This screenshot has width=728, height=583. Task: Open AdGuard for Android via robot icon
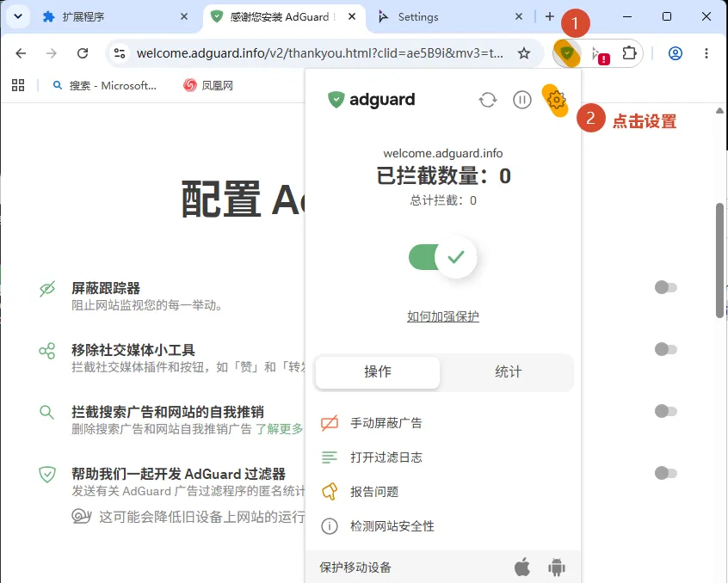click(556, 568)
